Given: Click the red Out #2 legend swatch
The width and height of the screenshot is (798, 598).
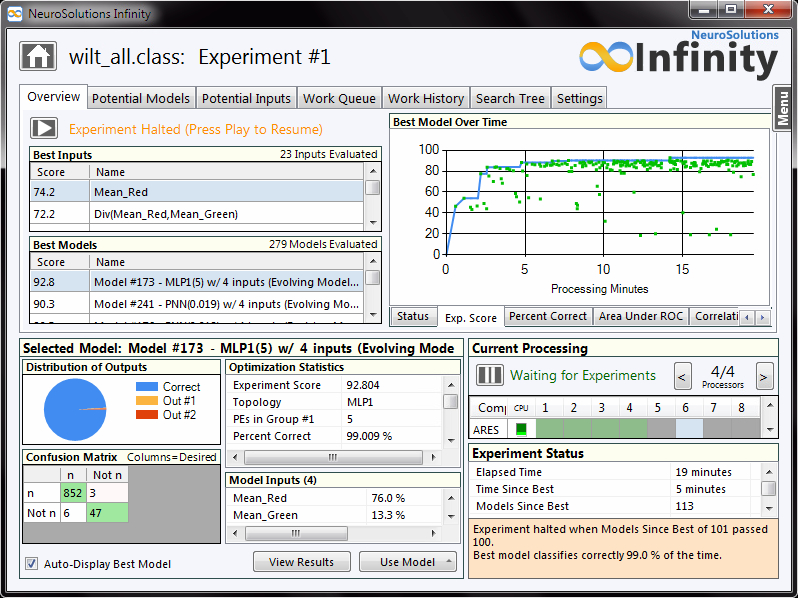Looking at the screenshot, I should tap(147, 414).
